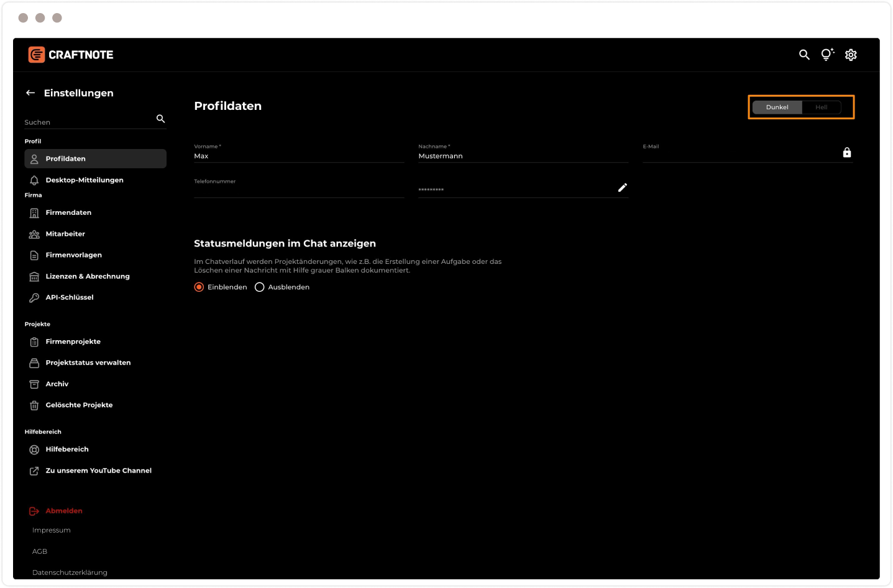
Task: Open Desktop-Mitteilungen settings
Action: click(x=84, y=180)
